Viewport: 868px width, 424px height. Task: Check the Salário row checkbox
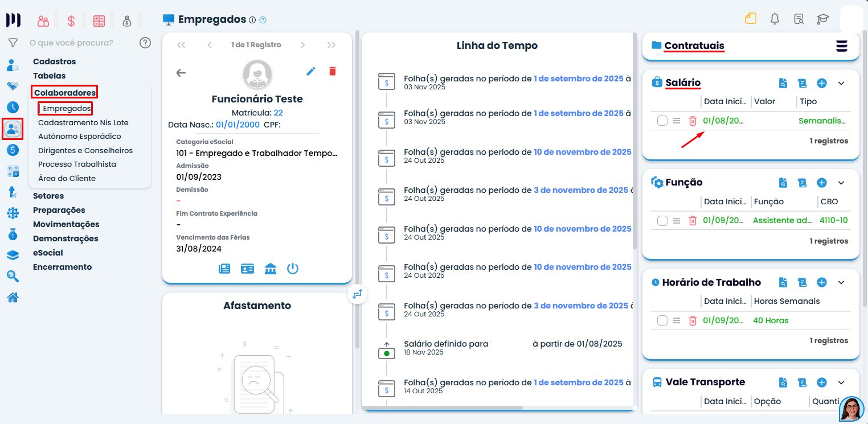pos(662,121)
